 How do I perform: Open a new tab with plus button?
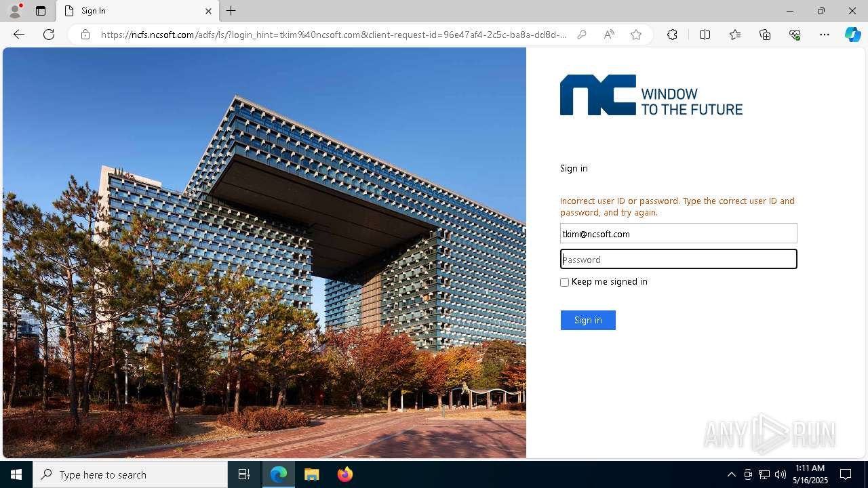pyautogui.click(x=231, y=11)
